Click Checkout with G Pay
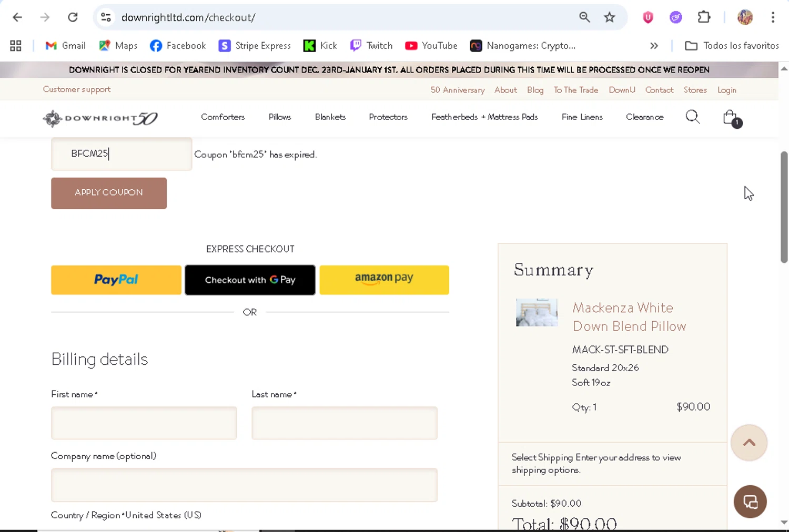The height and width of the screenshot is (532, 789). pyautogui.click(x=250, y=280)
